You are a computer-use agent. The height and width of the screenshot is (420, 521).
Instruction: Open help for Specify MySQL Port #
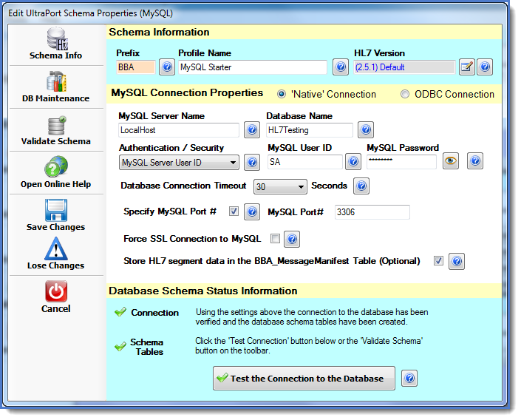[x=252, y=211]
